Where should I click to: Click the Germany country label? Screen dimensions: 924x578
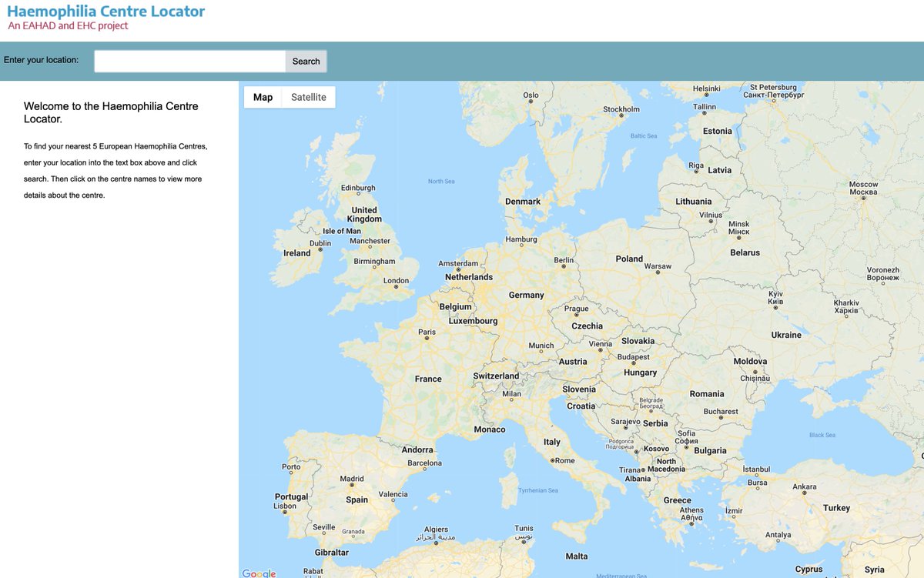527,295
